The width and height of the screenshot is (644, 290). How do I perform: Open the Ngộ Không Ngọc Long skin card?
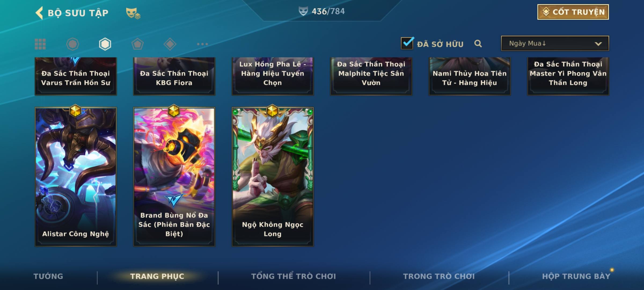click(x=273, y=177)
